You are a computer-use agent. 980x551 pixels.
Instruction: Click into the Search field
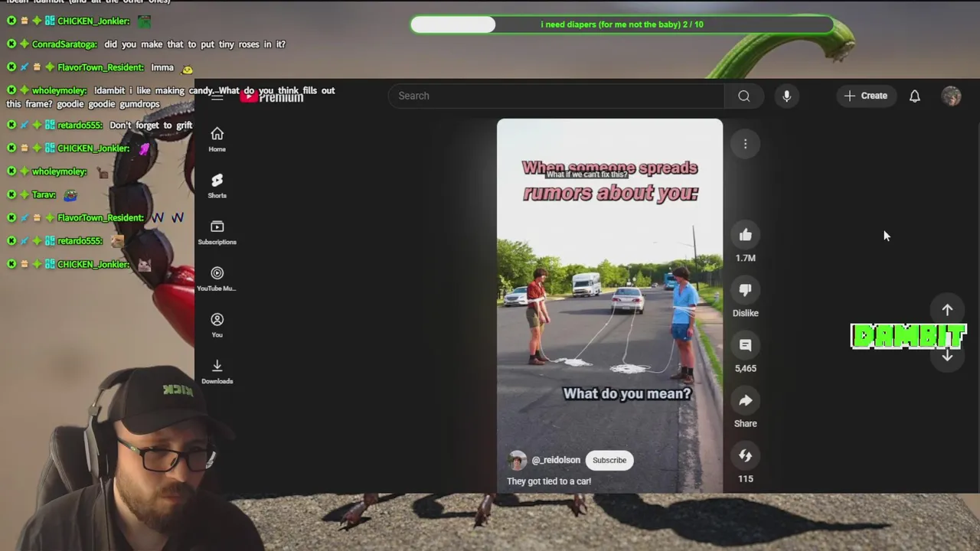(557, 96)
